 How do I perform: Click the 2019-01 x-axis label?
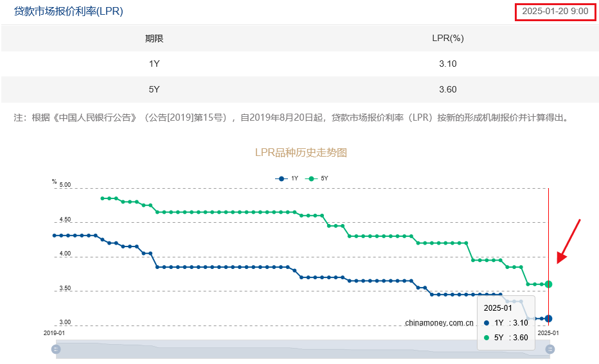54,333
